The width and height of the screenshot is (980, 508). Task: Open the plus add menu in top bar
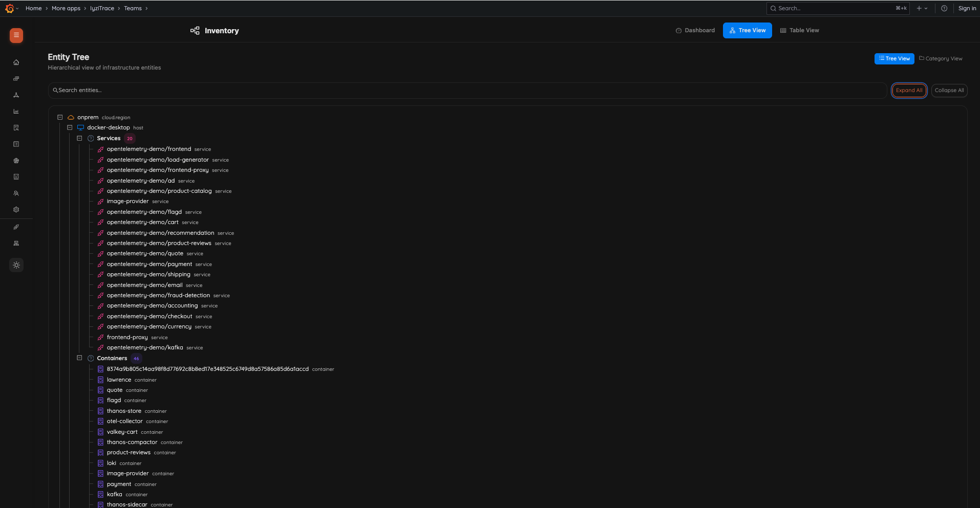coord(922,8)
